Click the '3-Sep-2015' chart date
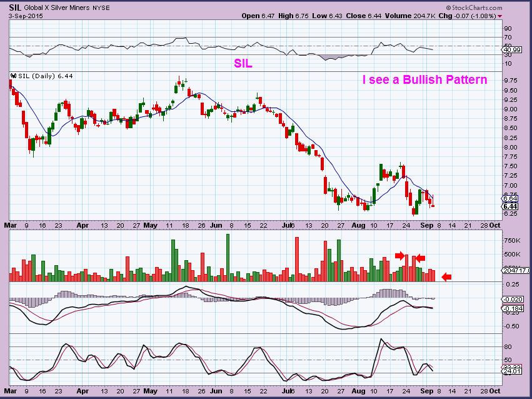Screen dimensions: 532x399 tap(26, 16)
